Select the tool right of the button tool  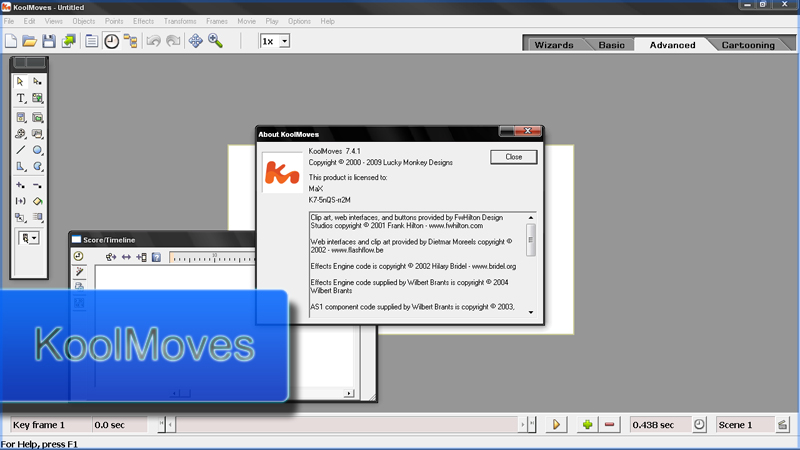(37, 117)
